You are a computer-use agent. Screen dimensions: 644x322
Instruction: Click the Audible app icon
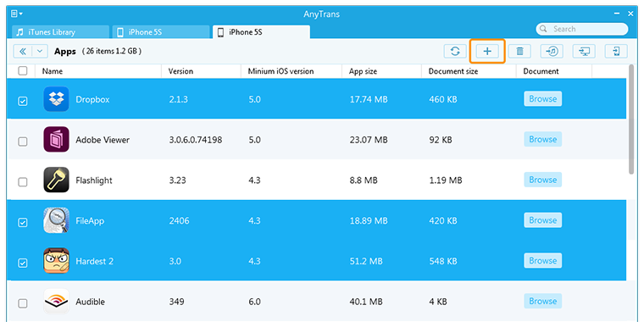coord(56,302)
